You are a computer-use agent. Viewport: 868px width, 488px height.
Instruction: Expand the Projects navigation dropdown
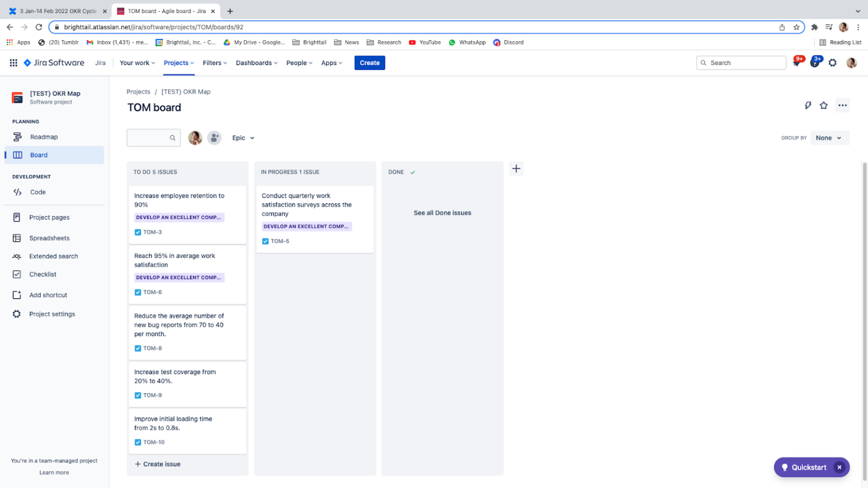click(179, 63)
